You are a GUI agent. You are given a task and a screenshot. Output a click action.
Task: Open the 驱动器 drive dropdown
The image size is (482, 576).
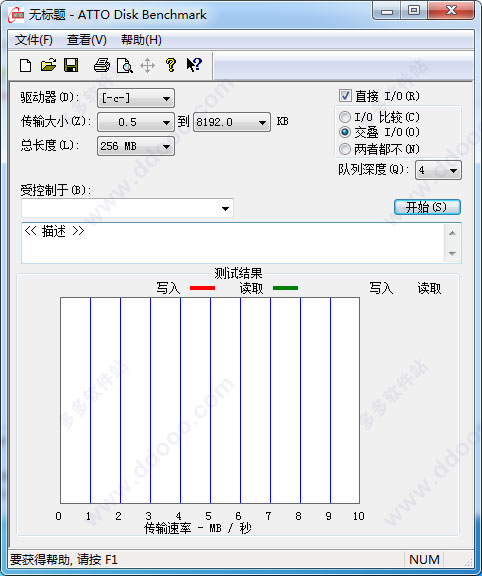pos(136,98)
